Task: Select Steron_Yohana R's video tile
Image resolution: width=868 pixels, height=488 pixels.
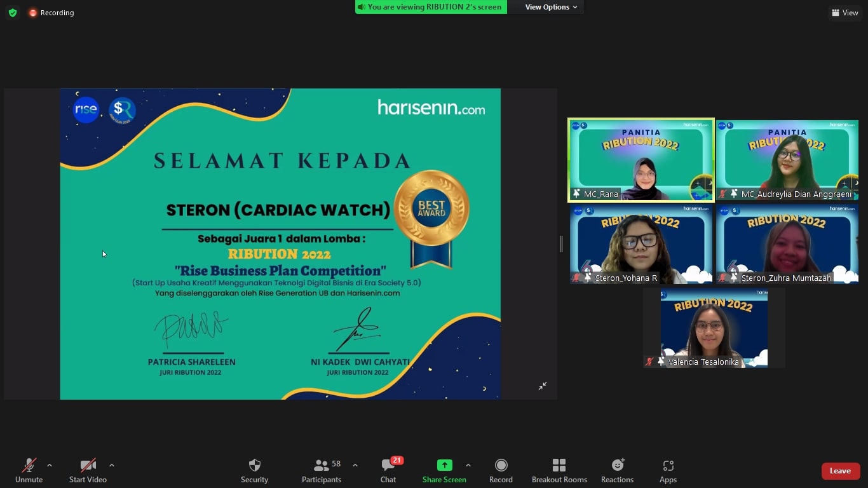Action: (x=641, y=244)
